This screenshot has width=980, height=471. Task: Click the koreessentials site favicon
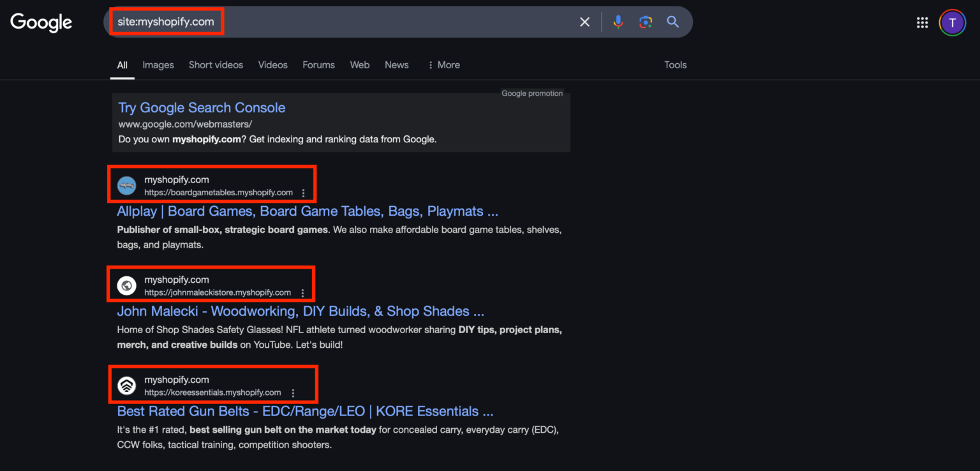tap(126, 385)
